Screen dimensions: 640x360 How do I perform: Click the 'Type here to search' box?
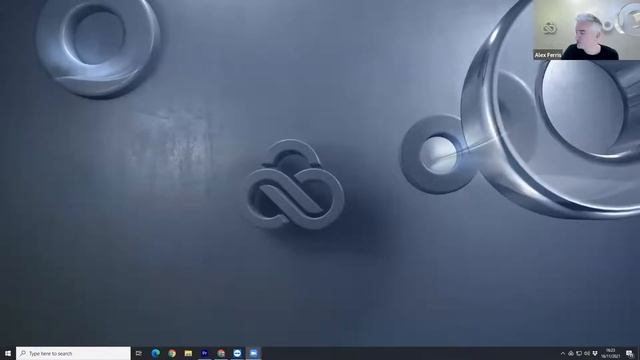point(73,353)
